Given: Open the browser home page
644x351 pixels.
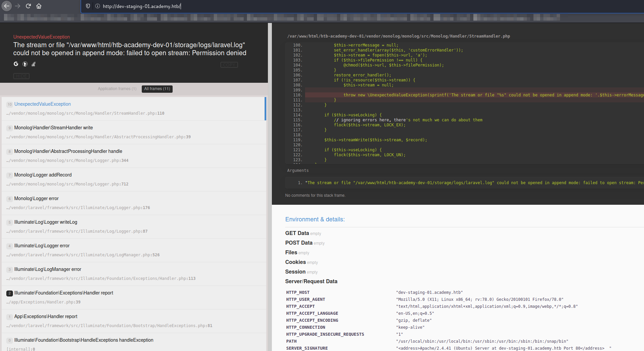Looking at the screenshot, I should (x=39, y=6).
